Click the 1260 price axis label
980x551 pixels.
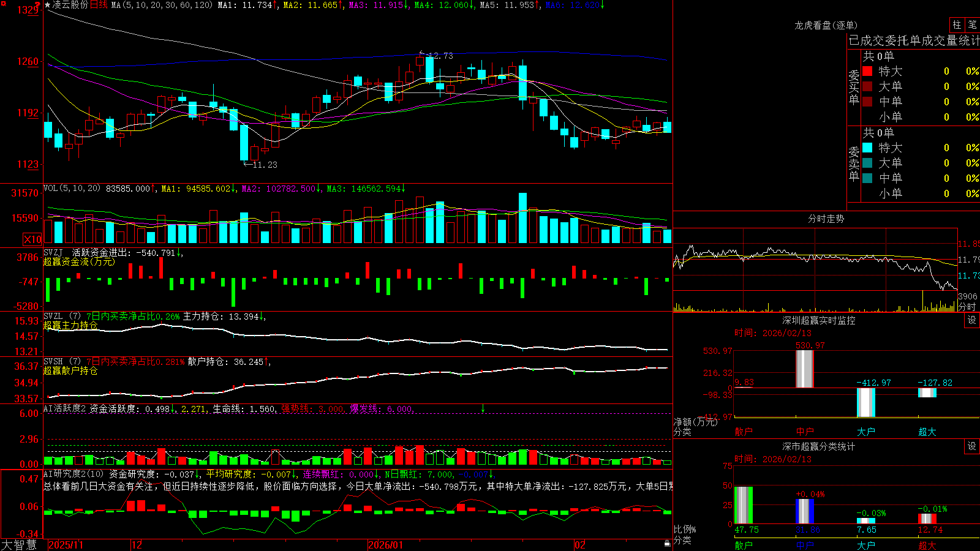[x=27, y=61]
